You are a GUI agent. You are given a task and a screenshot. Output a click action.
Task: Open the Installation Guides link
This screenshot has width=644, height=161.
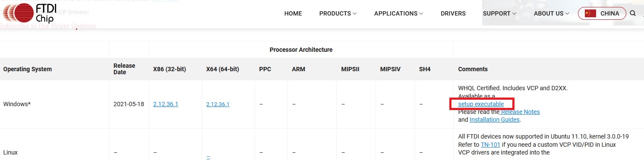pyautogui.click(x=495, y=120)
